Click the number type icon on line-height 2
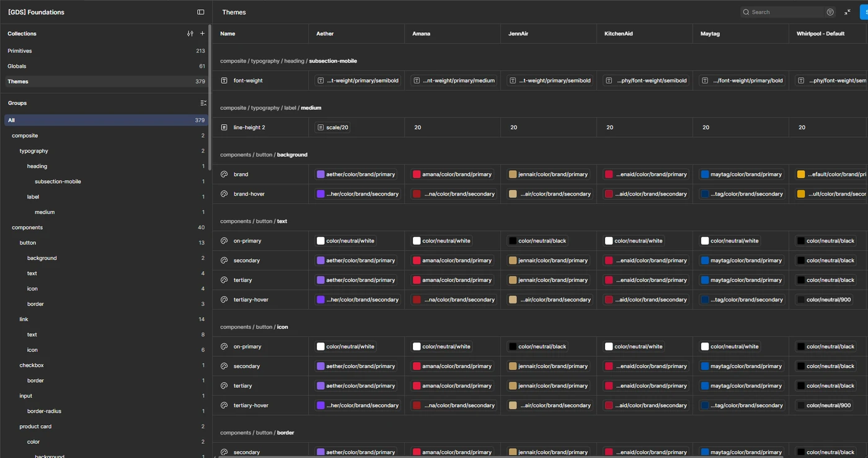 point(224,127)
